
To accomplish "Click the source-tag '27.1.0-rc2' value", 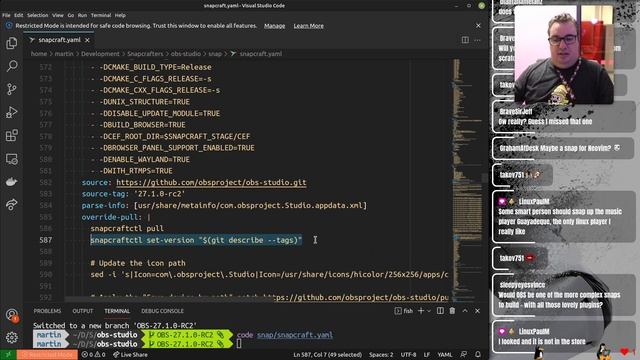I will pos(160,194).
